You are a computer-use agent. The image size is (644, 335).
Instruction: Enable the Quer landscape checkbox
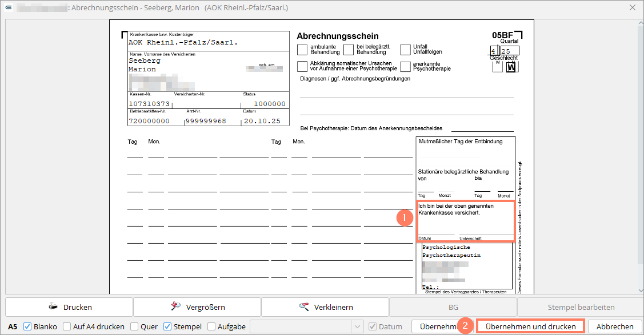[x=134, y=326]
